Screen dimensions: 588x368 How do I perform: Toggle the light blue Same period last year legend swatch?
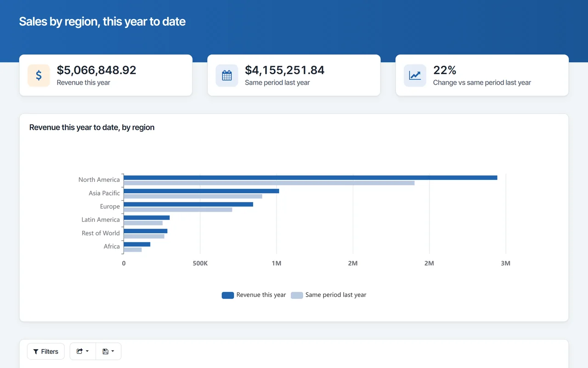coord(297,295)
